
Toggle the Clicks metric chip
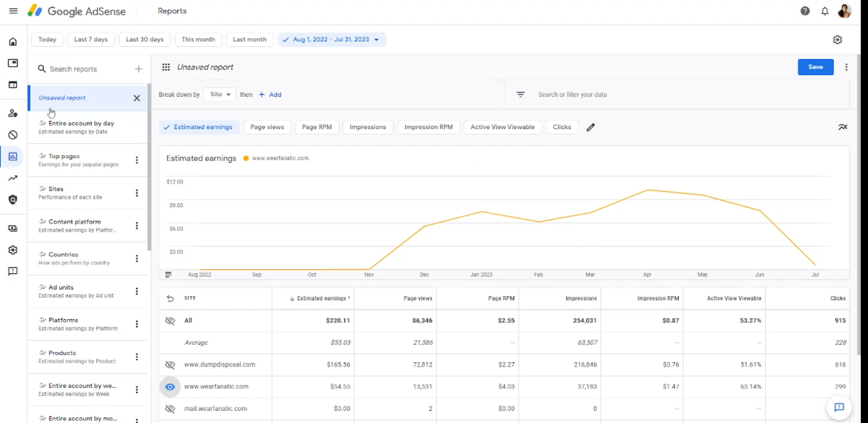(x=562, y=127)
